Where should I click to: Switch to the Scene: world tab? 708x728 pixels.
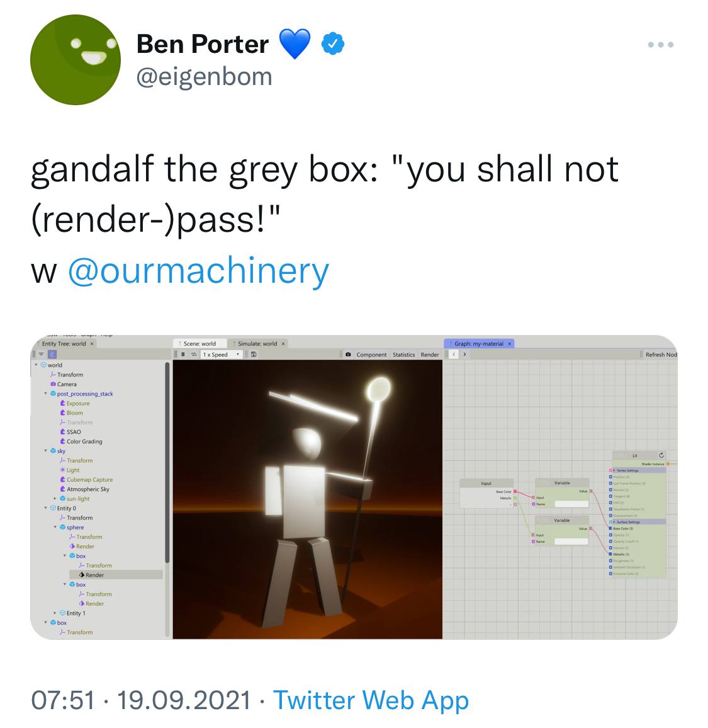[200, 344]
